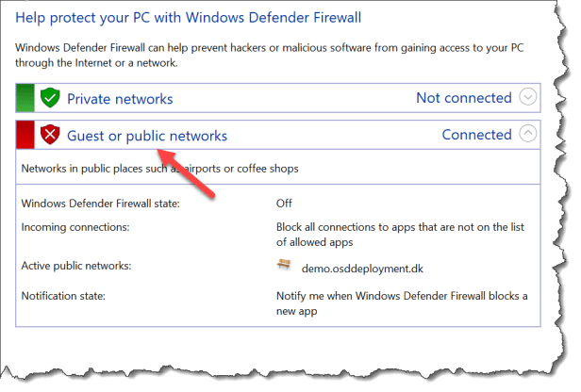Click the Connected status text
Viewport: 581px width, 392px height.
[476, 135]
